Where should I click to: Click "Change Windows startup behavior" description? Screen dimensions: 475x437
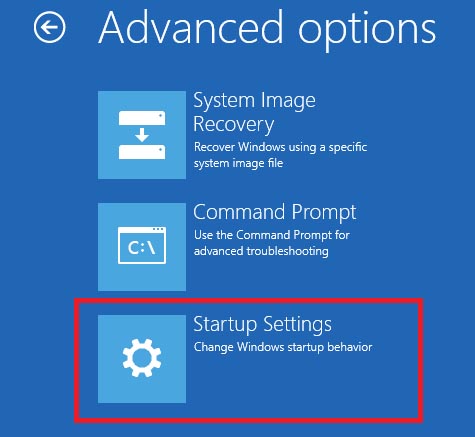point(283,347)
